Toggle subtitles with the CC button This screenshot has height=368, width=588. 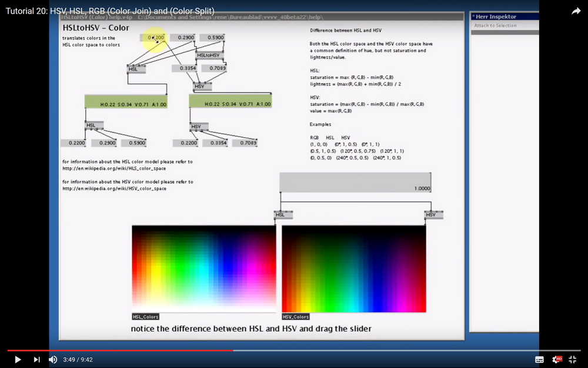click(x=539, y=359)
